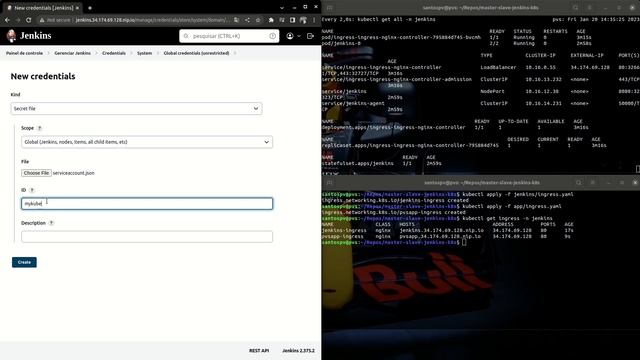Click the Description help question mark
Image resolution: width=640 pixels, height=360 pixels.
pyautogui.click(x=51, y=223)
